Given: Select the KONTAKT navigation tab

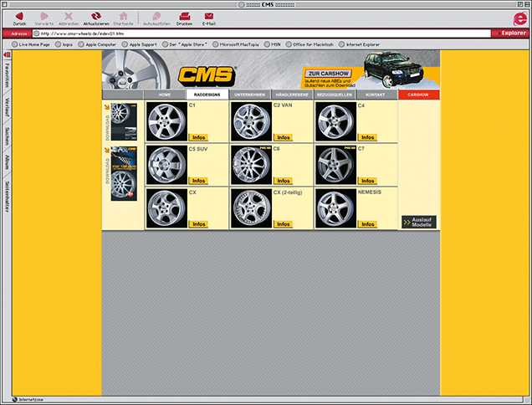Looking at the screenshot, I should coord(376,95).
